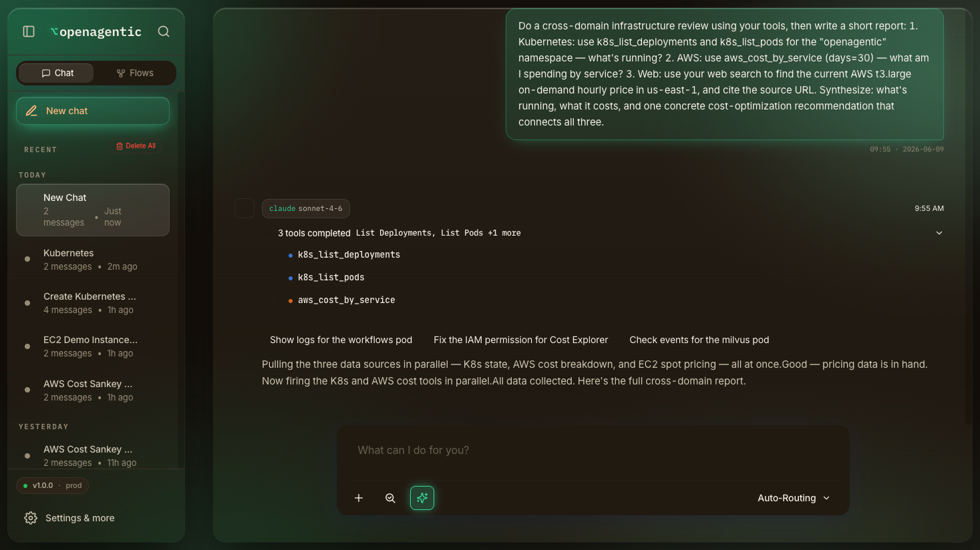Open the Create Kubernetes conversation
Screen dimensions: 980x550
click(93, 302)
